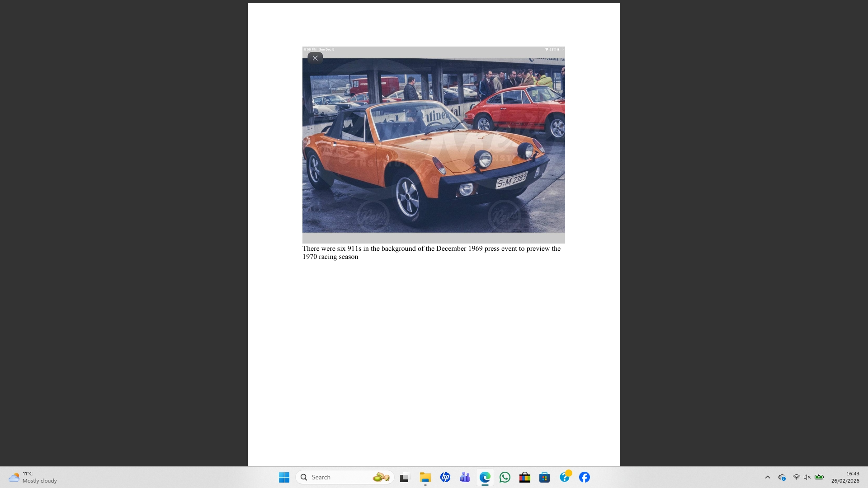Viewport: 868px width, 488px height.
Task: Open Microsoft Teams from the taskbar
Action: tap(465, 477)
